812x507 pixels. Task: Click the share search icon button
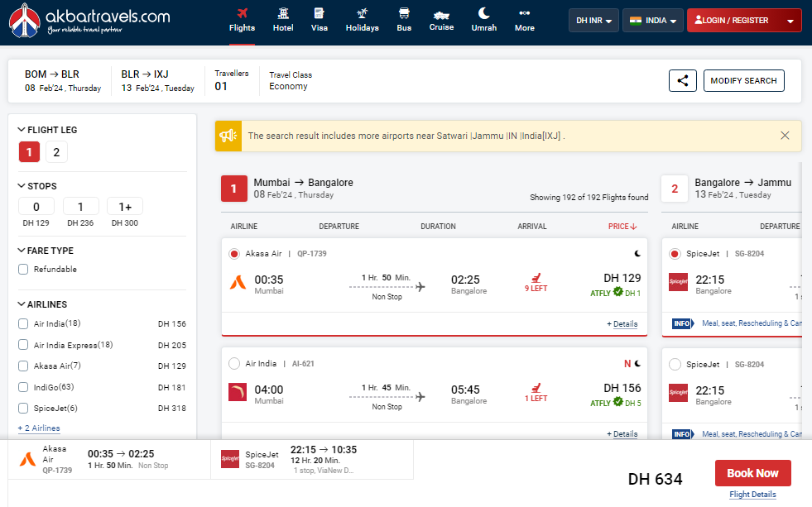coord(683,81)
